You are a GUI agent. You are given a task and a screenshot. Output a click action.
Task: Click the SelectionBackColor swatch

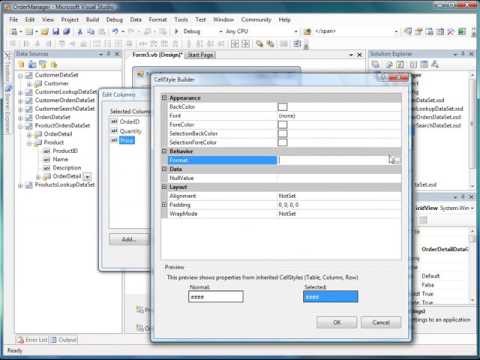point(283,133)
